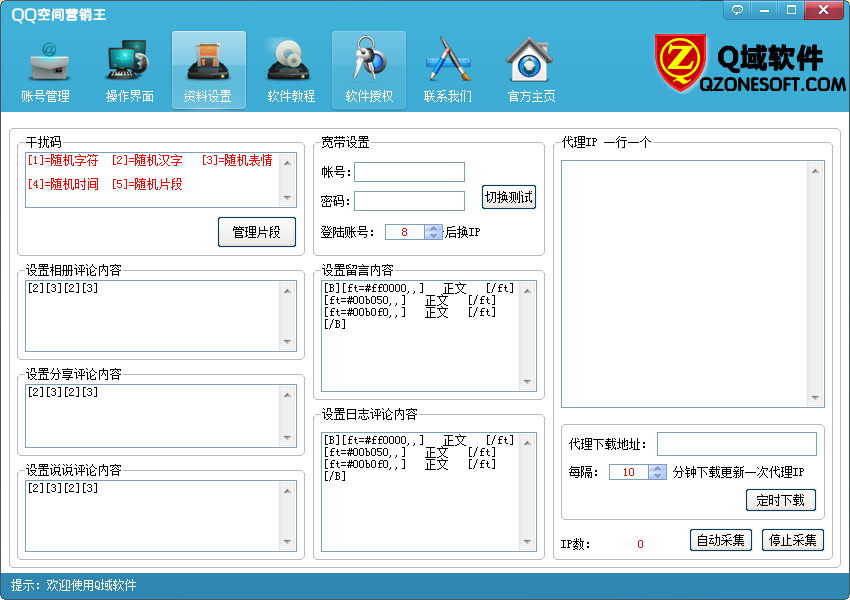Screen dimensions: 850x600
Task: Click scroll up arrow in 设置相册评论内容
Action: coord(287,291)
